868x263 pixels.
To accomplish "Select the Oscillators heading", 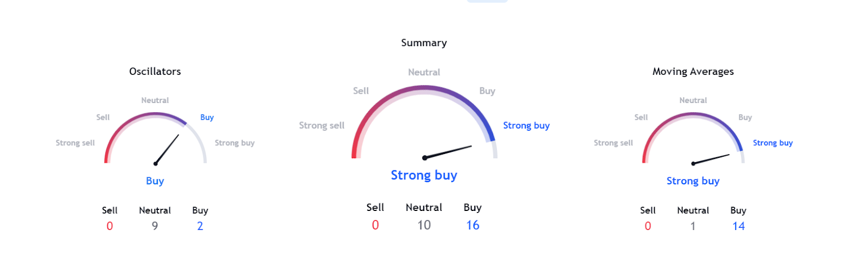I will [x=155, y=72].
